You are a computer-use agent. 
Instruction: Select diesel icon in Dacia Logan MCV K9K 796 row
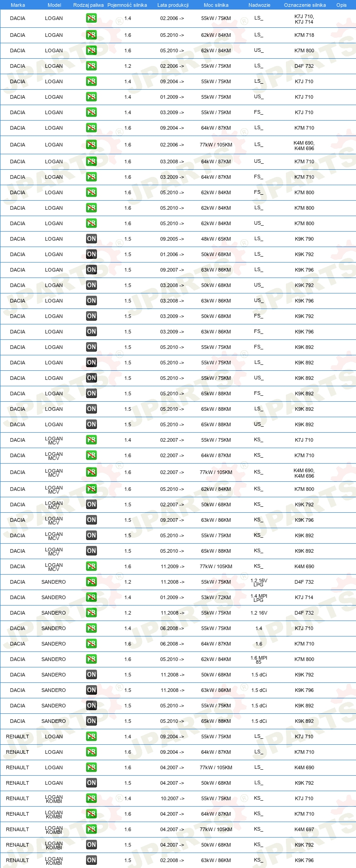point(92,520)
